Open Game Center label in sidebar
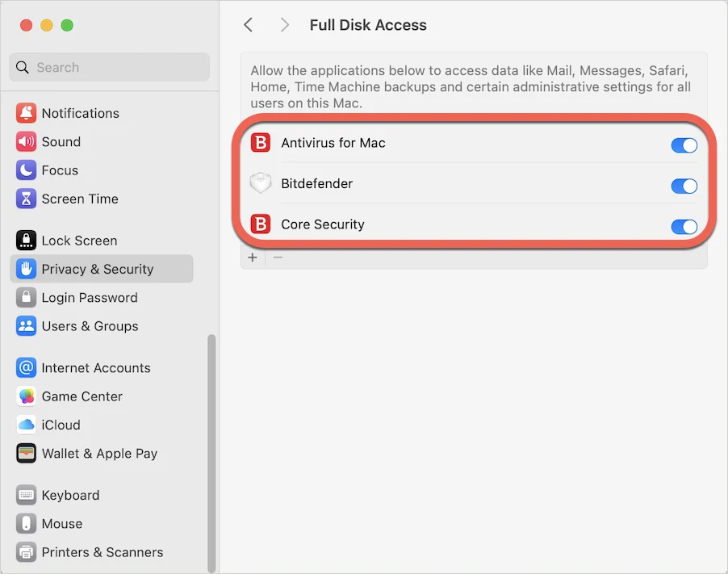Screen dimensions: 728x574 click(82, 396)
